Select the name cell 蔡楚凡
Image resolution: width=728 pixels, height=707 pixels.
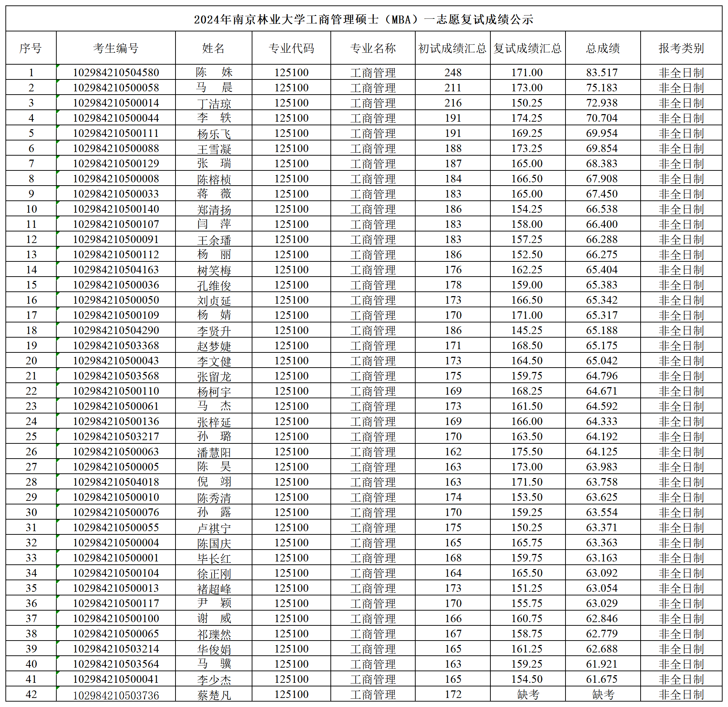click(x=214, y=695)
